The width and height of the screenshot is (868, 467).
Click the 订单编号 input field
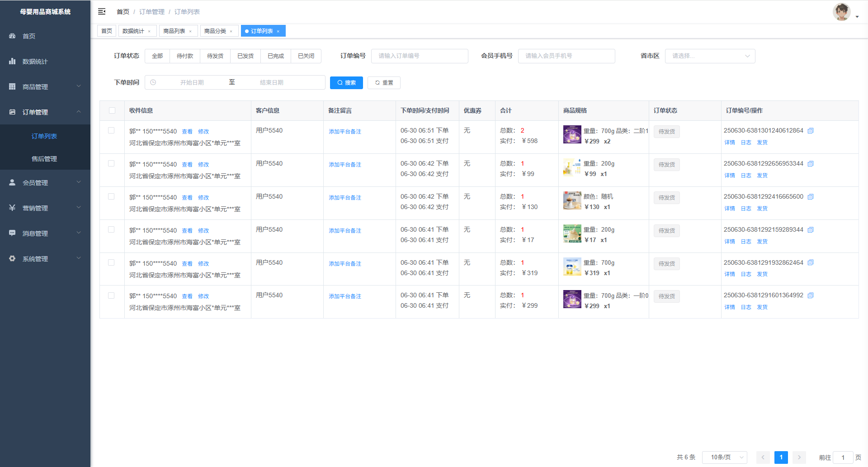click(x=419, y=56)
